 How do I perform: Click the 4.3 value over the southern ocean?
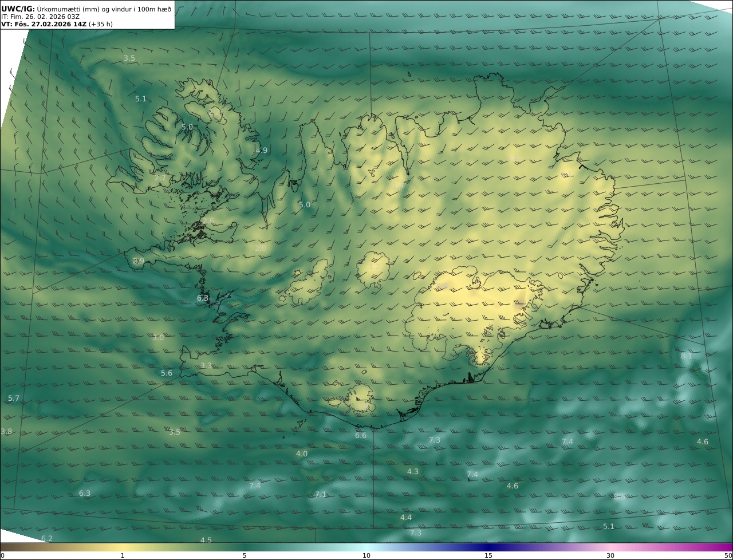tap(413, 471)
